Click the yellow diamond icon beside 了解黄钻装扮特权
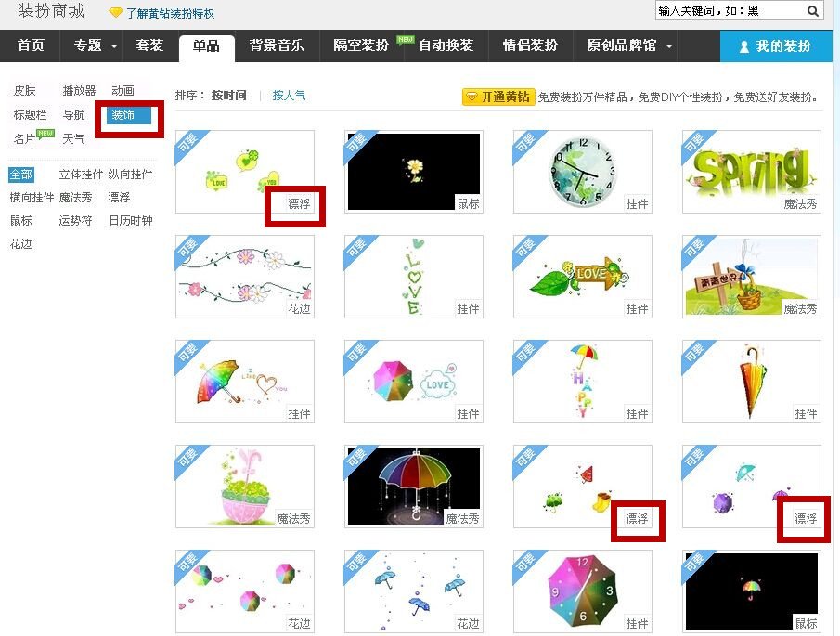Screen dimensions: 840x636 [x=114, y=13]
